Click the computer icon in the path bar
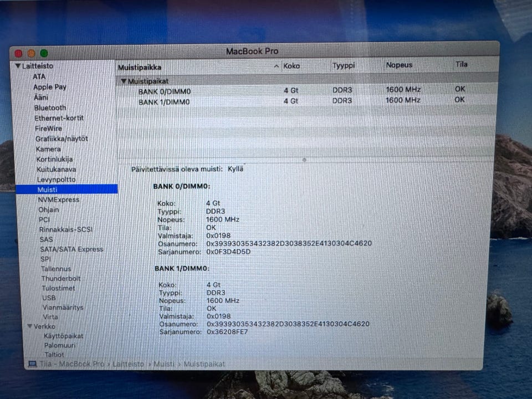This screenshot has width=532, height=399. click(32, 364)
